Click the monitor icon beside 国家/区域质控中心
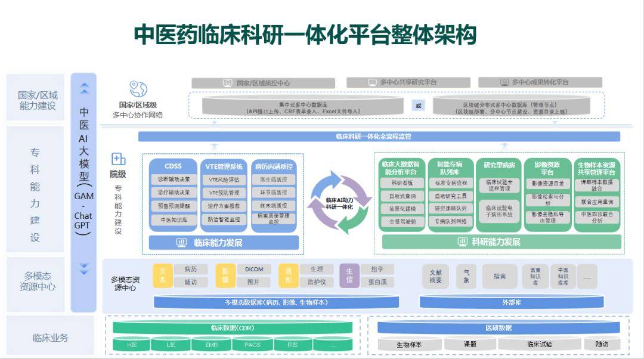 [227, 83]
